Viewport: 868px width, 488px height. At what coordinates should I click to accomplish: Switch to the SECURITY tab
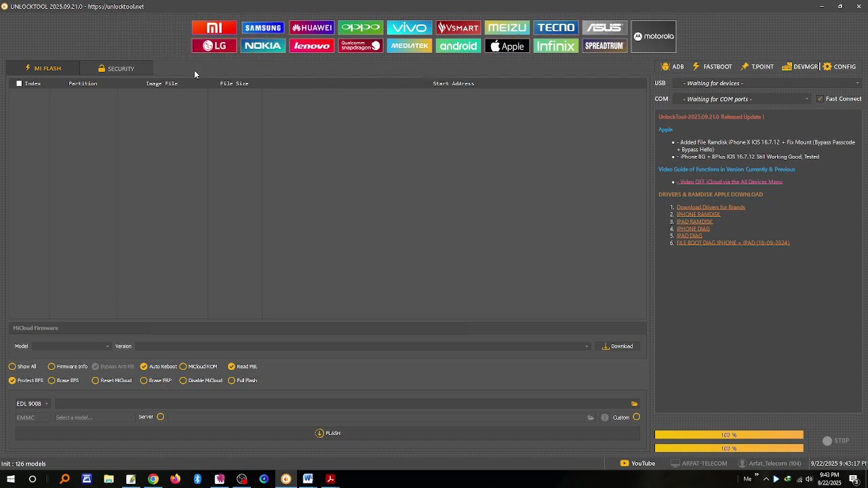coord(116,68)
